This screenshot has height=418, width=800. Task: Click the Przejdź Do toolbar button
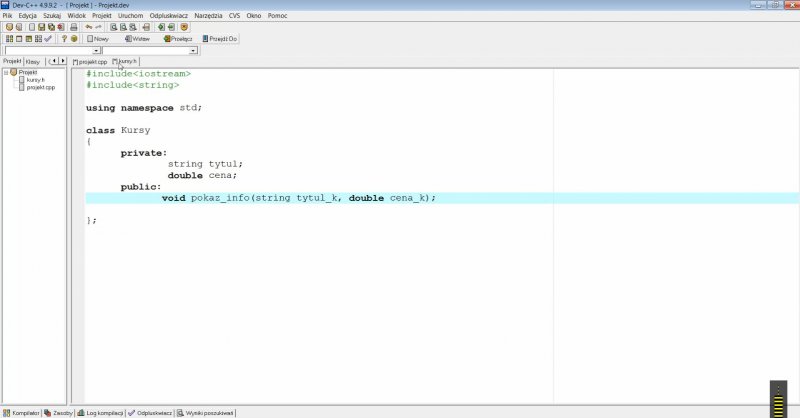[220, 39]
